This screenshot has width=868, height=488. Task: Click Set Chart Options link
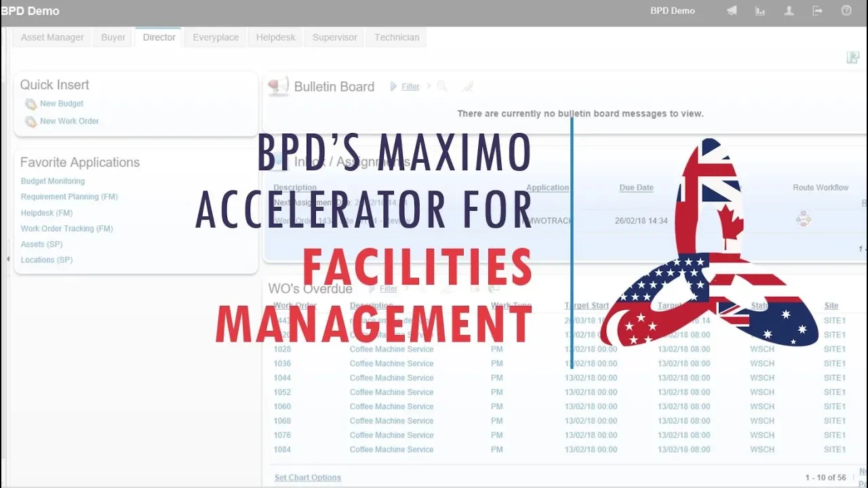pos(308,478)
